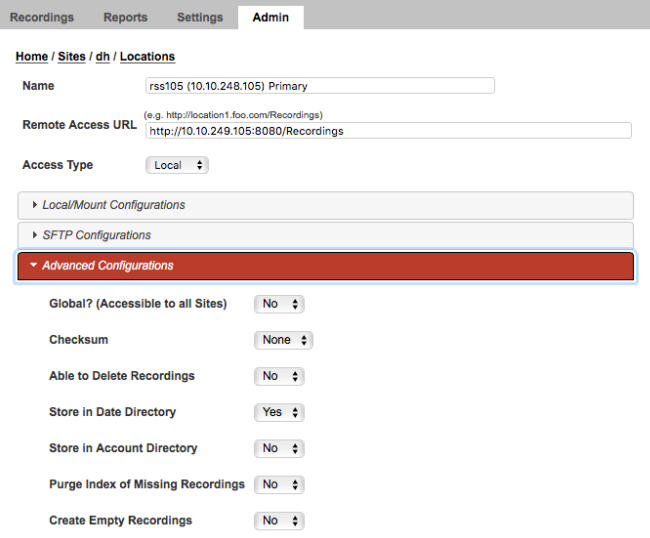This screenshot has height=538, width=650.
Task: Open the Access Type dropdown
Action: 177,165
